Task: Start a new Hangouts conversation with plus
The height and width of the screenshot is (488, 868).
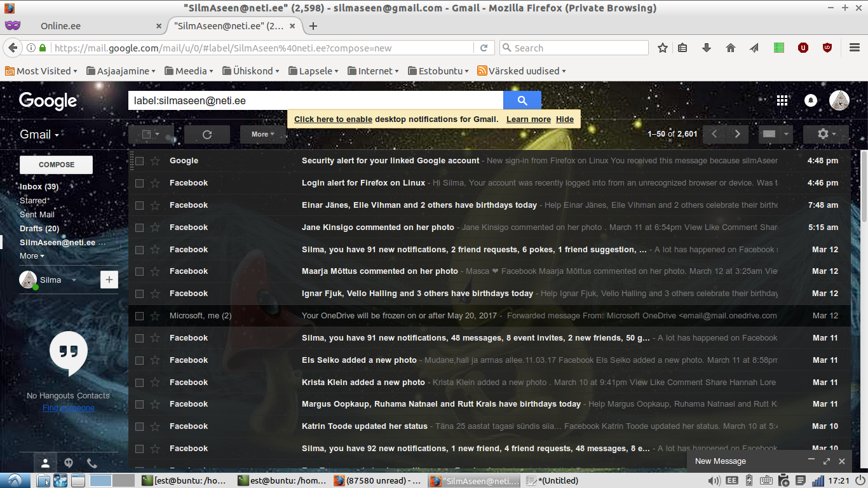Action: [x=109, y=280]
